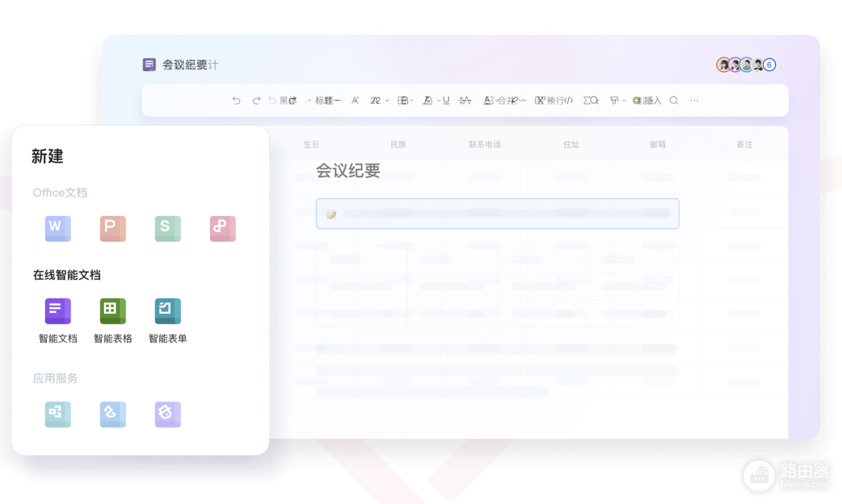Create a new Word document (W icon)

[x=58, y=229]
